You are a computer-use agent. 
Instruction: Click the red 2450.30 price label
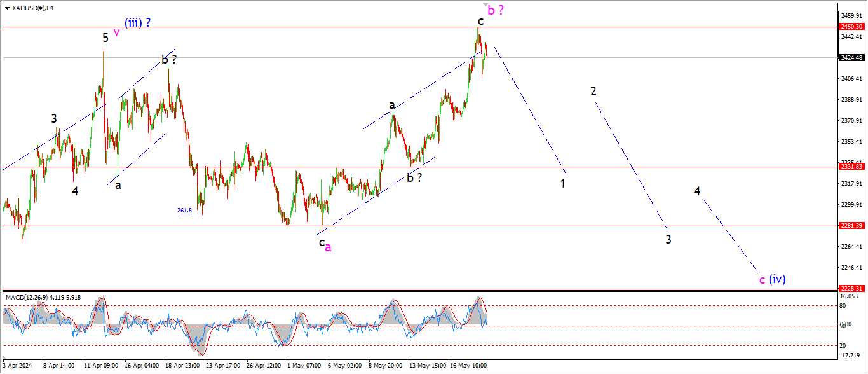tap(851, 27)
